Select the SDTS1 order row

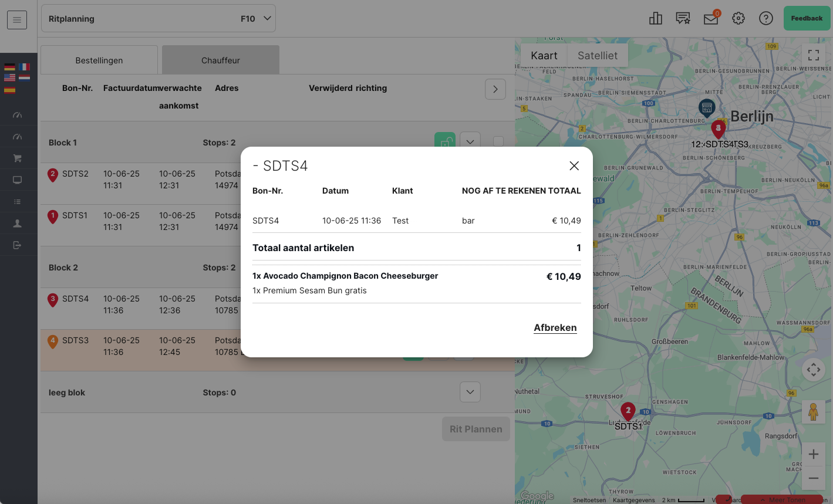coord(141,225)
